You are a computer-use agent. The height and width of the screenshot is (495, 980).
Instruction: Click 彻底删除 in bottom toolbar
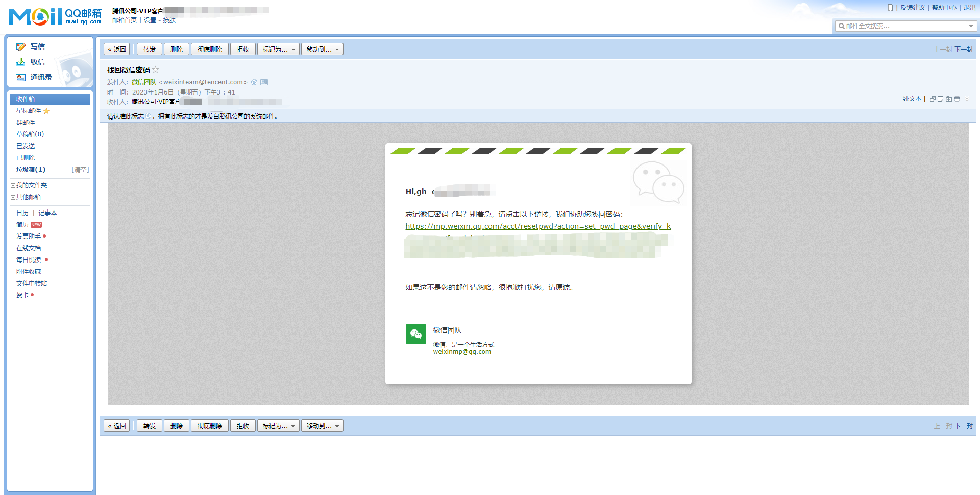point(210,426)
